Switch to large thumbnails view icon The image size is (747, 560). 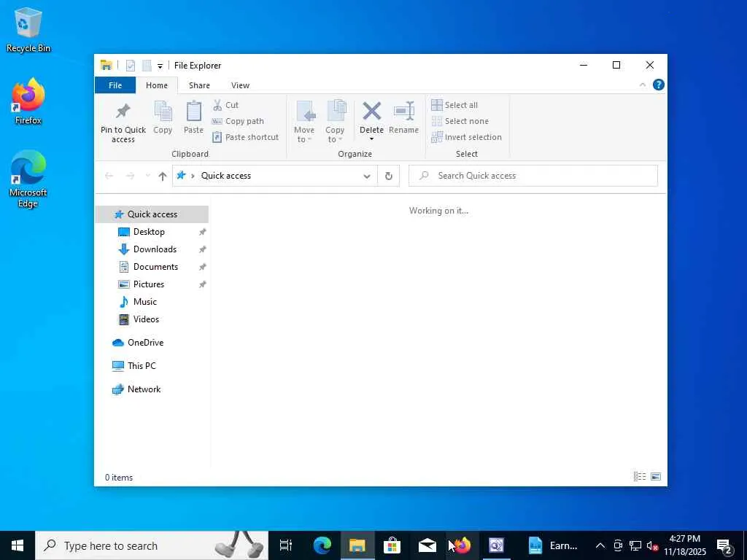click(x=656, y=477)
